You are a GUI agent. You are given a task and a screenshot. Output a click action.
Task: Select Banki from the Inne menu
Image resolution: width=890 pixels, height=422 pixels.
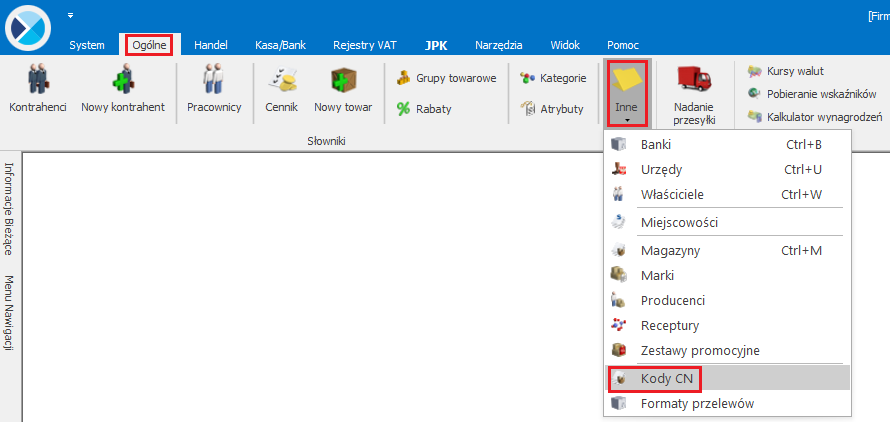[728, 145]
